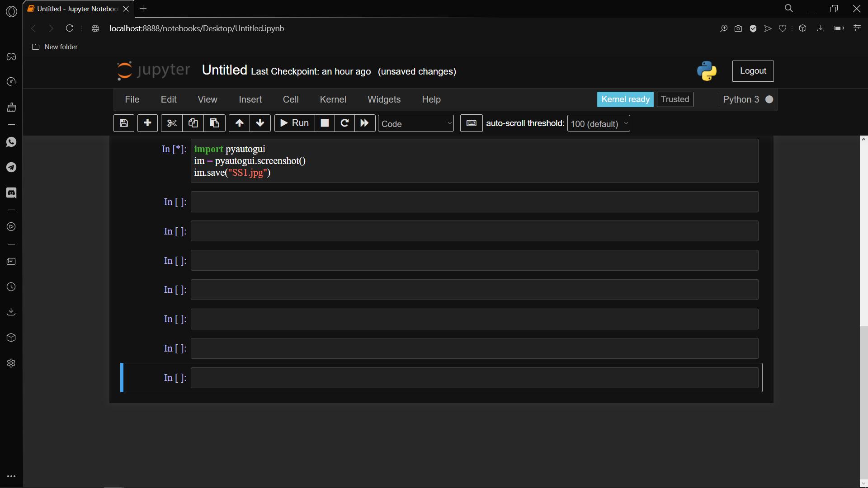Click the New folder bookmark
The height and width of the screenshot is (488, 868).
point(55,47)
